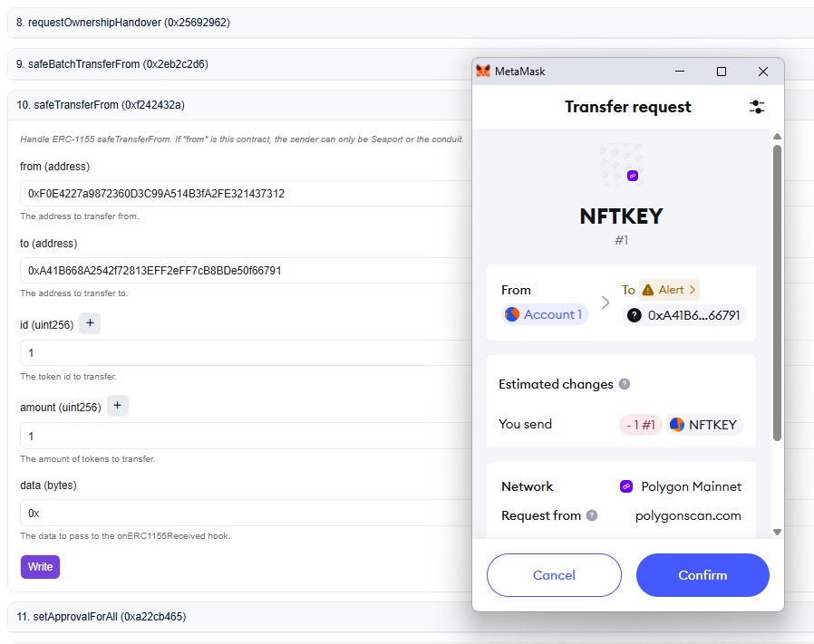Expand the safeBatchTransferFrom function row
Screen dimensions: 814x644
point(236,63)
